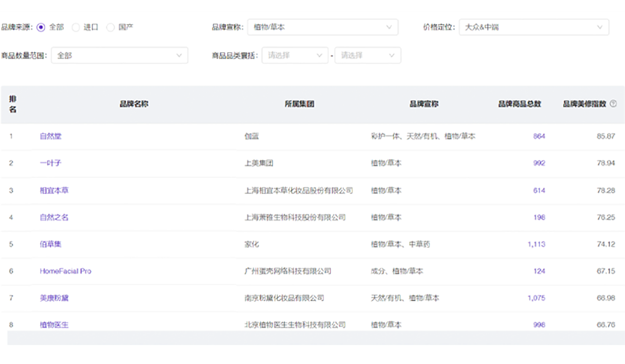Image resolution: width=625 pixels, height=364 pixels.
Task: Select the 全部 brand source radio button
Action: [x=41, y=27]
